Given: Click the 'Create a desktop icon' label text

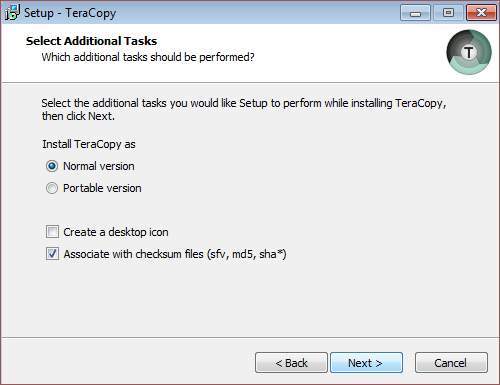Looking at the screenshot, I should (116, 232).
